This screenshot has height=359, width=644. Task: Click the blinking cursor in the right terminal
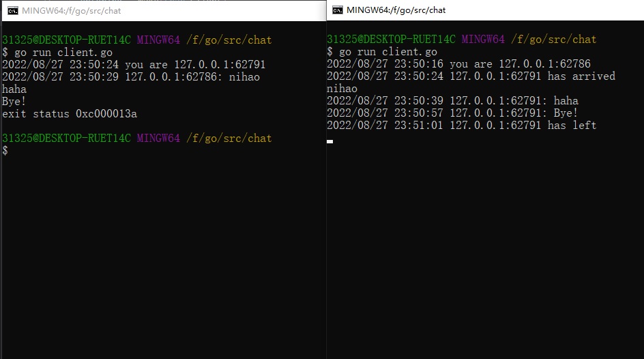point(330,141)
